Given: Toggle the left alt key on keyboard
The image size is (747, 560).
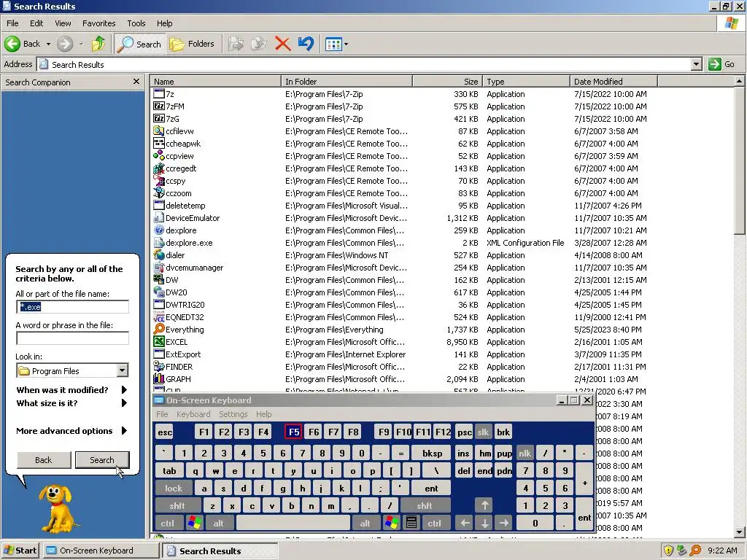Looking at the screenshot, I should [218, 524].
